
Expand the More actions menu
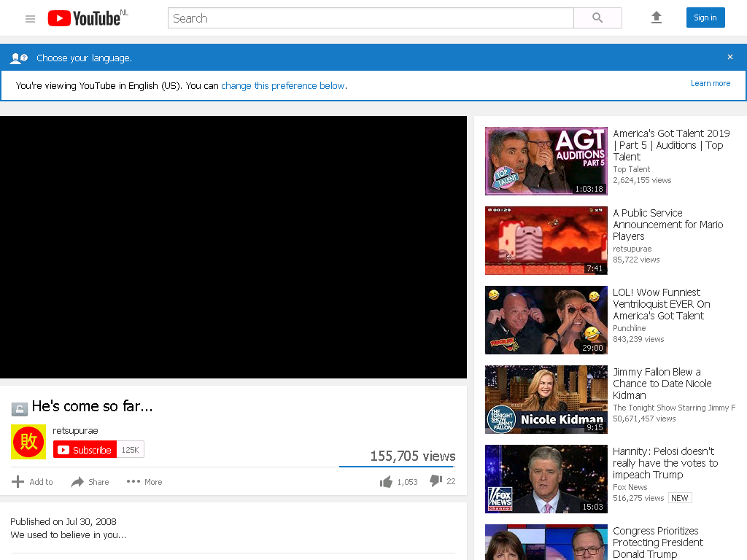click(x=144, y=482)
